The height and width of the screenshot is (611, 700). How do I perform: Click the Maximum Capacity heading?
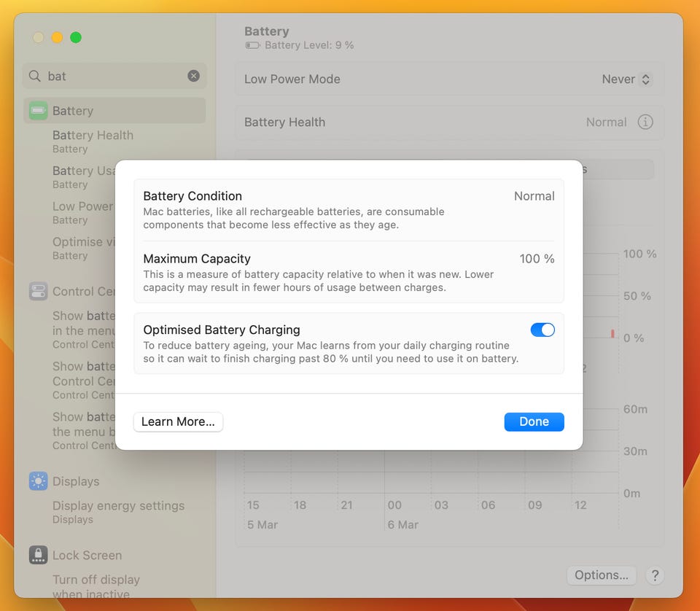(197, 259)
